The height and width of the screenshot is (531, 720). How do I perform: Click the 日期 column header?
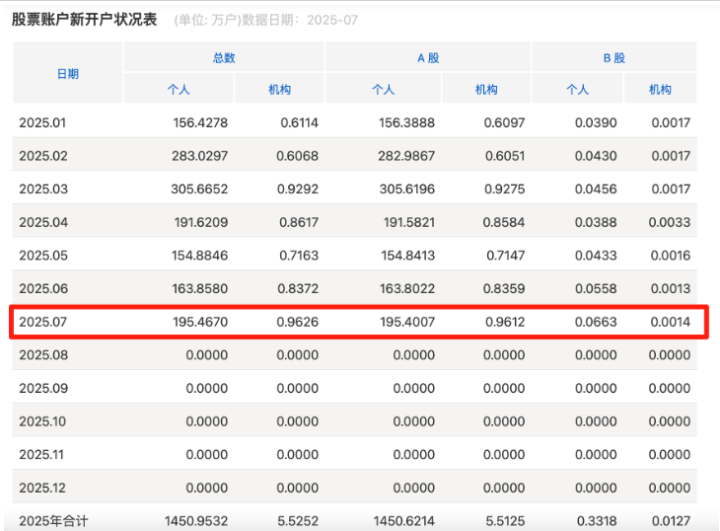68,73
